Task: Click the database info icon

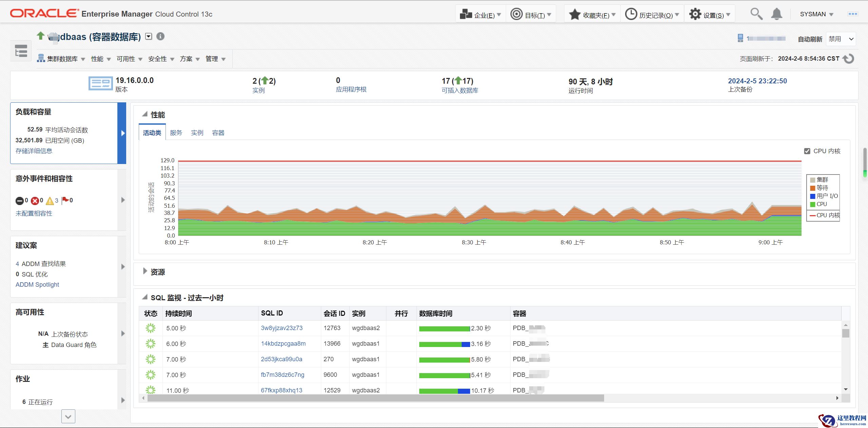Action: pyautogui.click(x=160, y=36)
